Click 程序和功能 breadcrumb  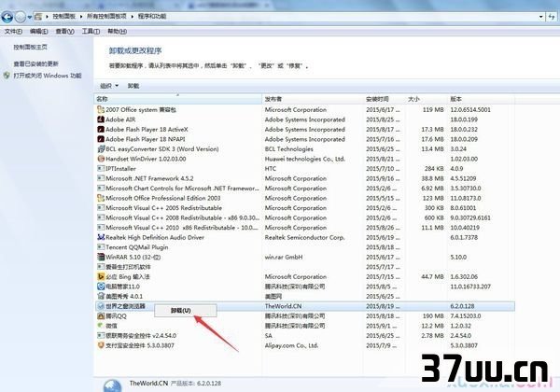tap(152, 17)
